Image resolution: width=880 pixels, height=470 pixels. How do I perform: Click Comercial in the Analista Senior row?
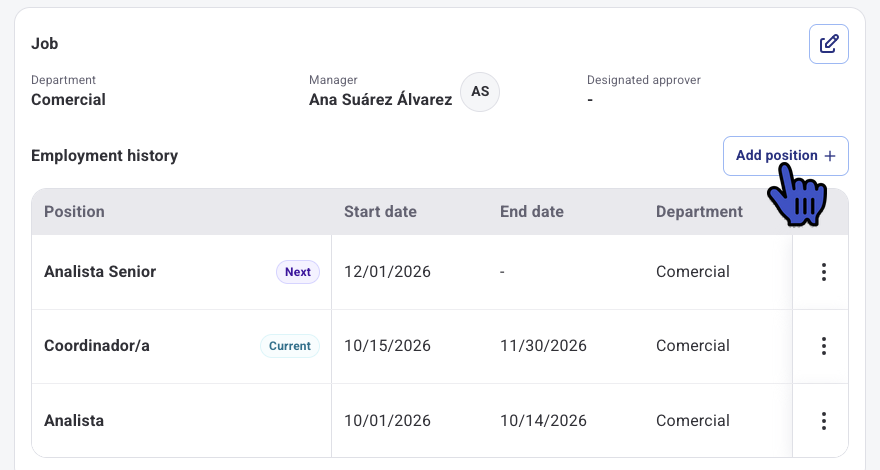[693, 272]
